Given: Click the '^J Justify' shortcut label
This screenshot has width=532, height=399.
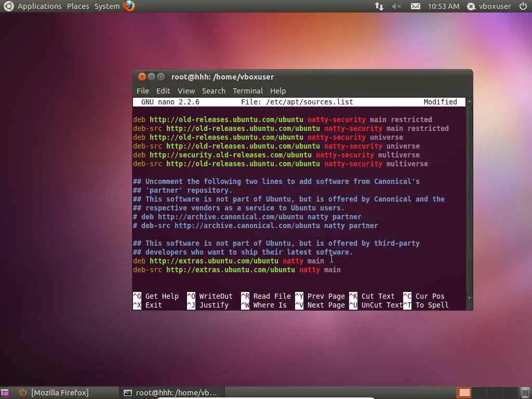Looking at the screenshot, I should [x=208, y=305].
